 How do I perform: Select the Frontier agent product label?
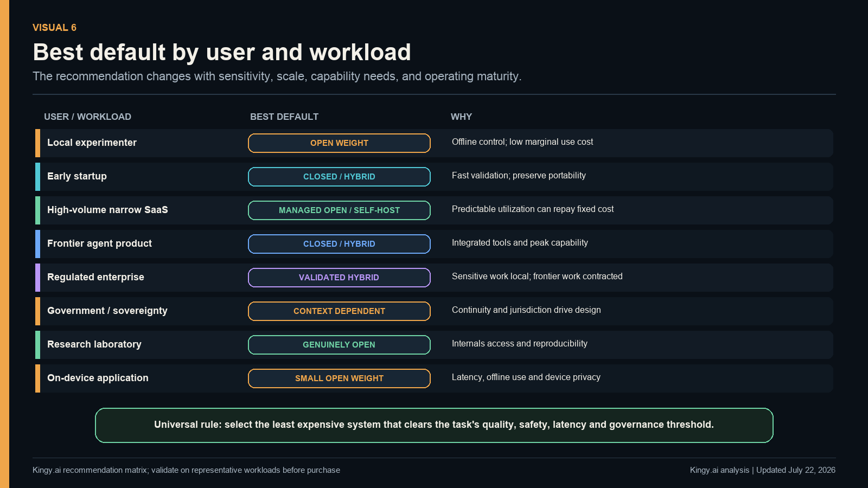99,243
